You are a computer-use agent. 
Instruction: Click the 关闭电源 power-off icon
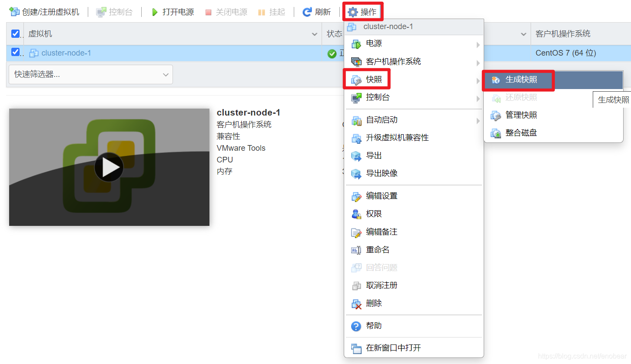point(209,12)
